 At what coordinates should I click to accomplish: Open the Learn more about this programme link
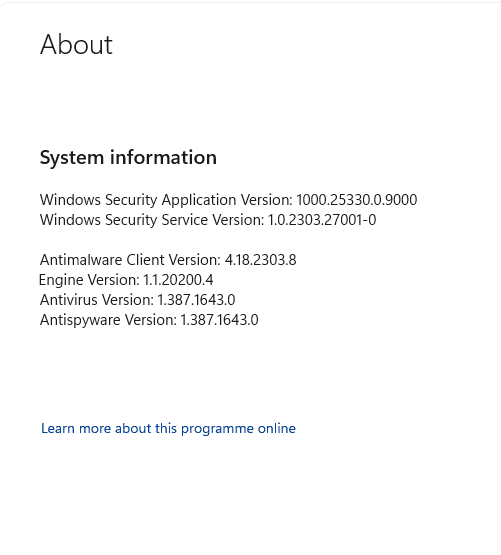tap(168, 429)
